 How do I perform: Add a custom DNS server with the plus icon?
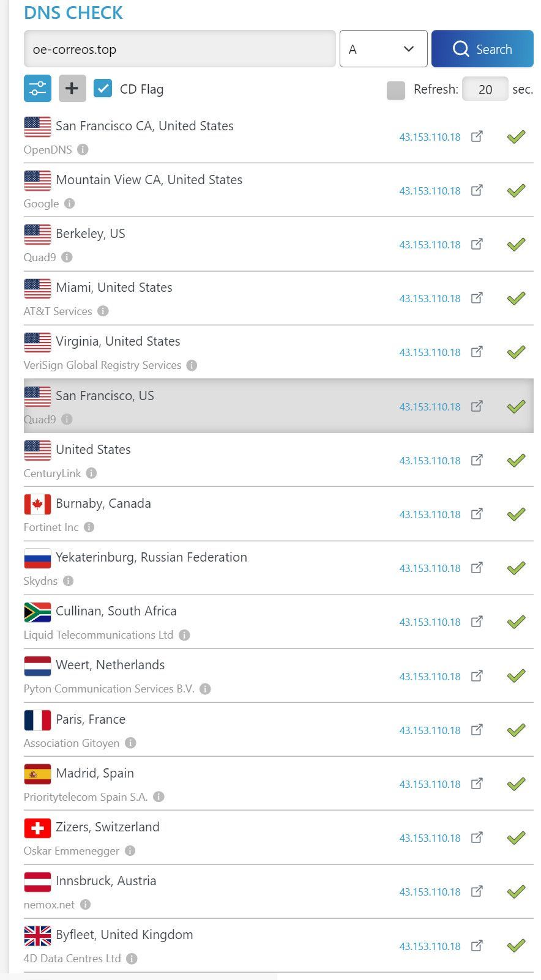(72, 88)
